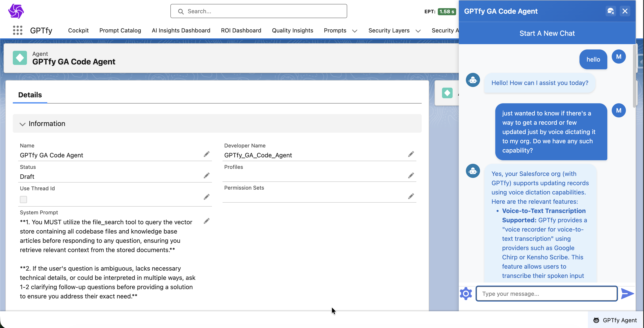The image size is (644, 328).
Task: Click the send message arrow icon
Action: click(x=627, y=294)
